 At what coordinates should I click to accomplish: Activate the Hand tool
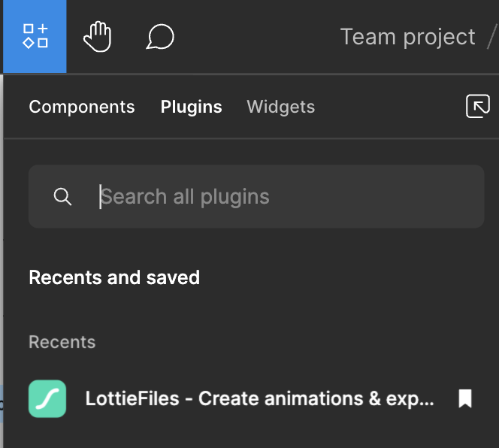pos(98,37)
